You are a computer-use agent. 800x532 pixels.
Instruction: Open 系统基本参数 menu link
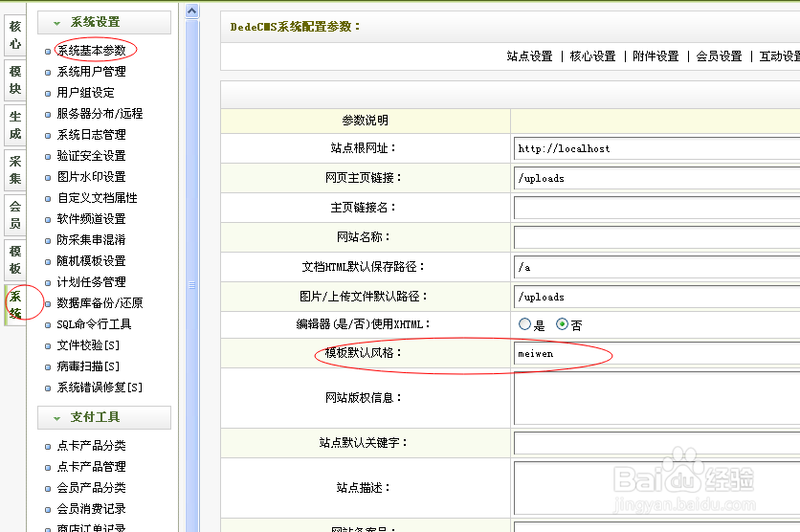pyautogui.click(x=91, y=51)
